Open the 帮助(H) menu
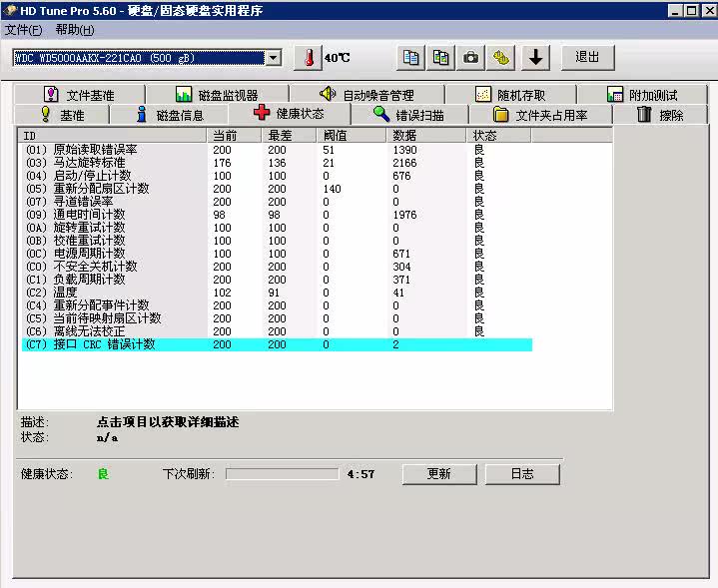The width and height of the screenshot is (718, 588). point(75,30)
